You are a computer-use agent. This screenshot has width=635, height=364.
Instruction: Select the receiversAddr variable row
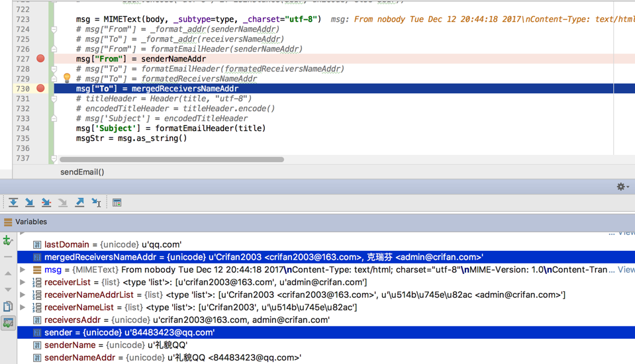click(326, 320)
